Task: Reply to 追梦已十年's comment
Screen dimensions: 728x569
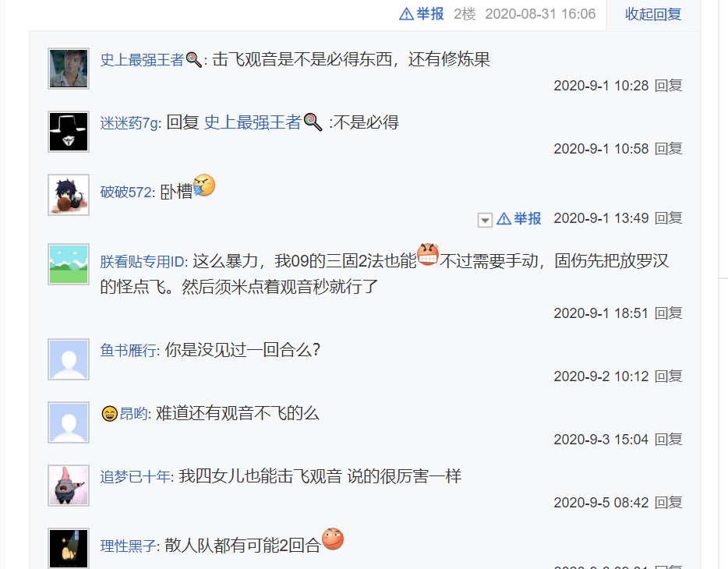Action: pyautogui.click(x=668, y=502)
